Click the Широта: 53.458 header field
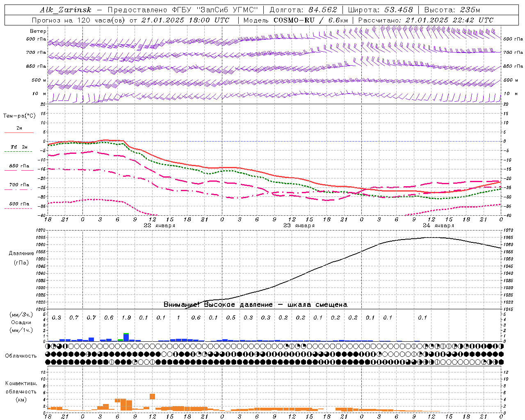 [x=380, y=10]
